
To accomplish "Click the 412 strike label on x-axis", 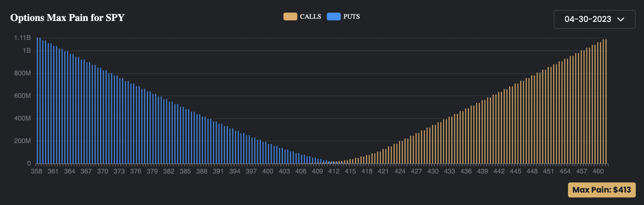I will click(334, 171).
